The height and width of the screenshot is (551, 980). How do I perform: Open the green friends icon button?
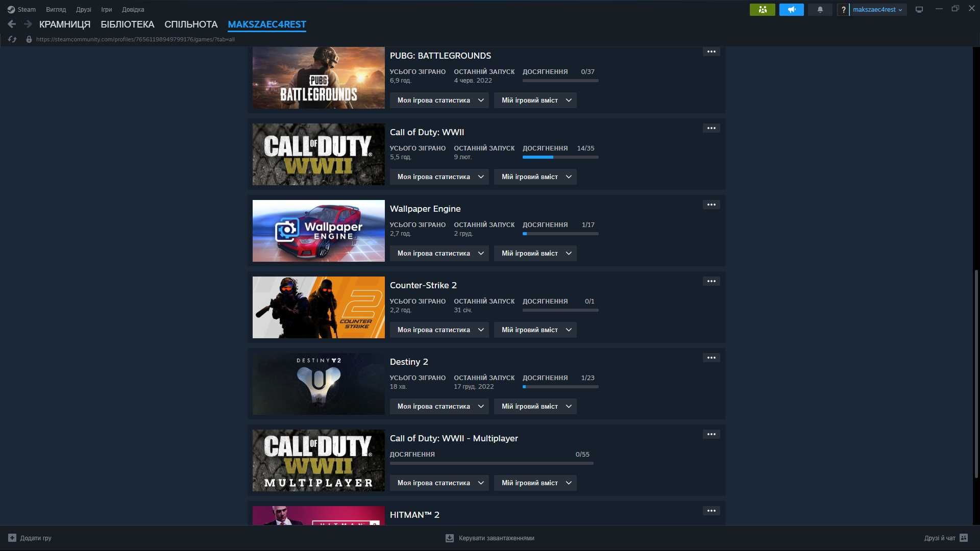[763, 9]
